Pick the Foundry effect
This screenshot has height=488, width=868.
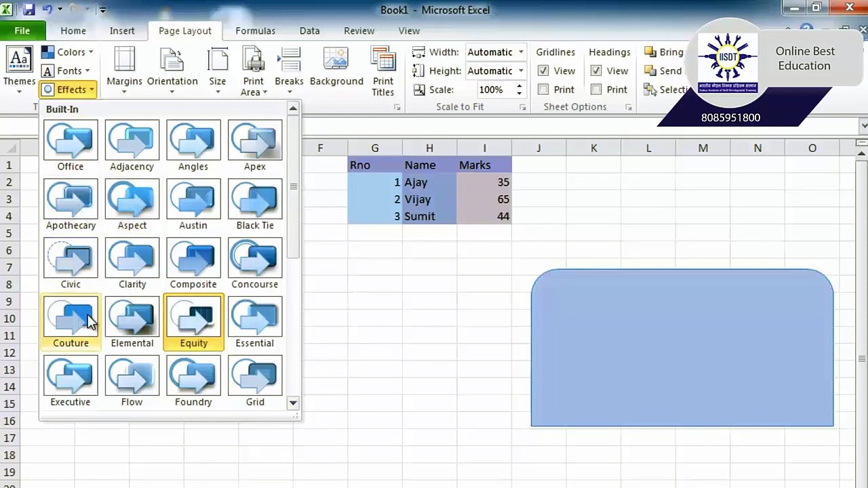coord(193,382)
